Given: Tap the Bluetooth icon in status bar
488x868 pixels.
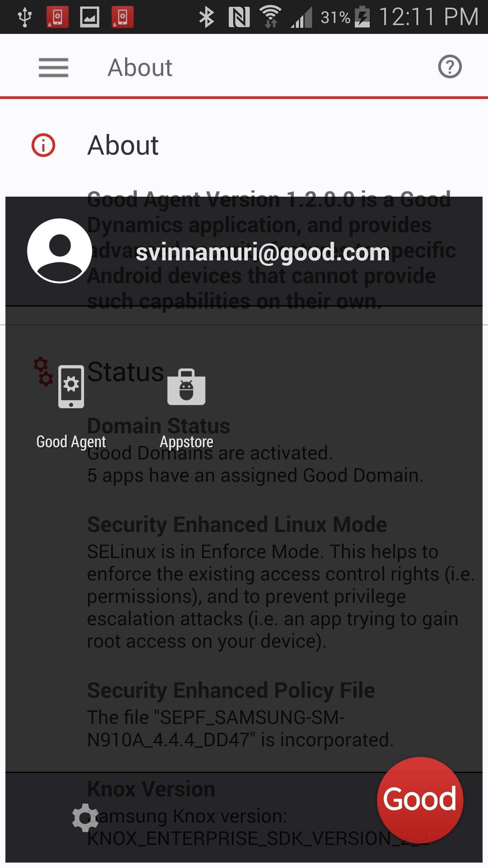Looking at the screenshot, I should (206, 17).
